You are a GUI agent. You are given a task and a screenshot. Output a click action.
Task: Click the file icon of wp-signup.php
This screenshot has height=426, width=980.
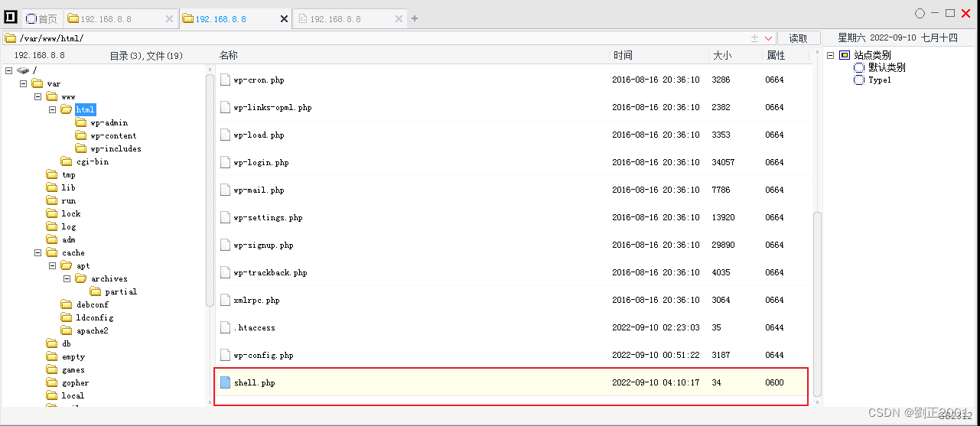tap(225, 245)
